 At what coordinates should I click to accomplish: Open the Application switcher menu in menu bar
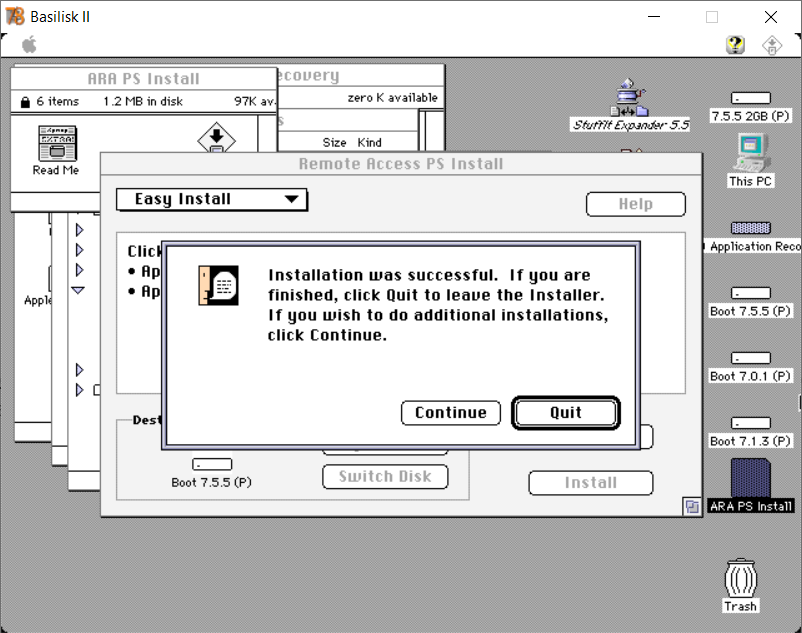pyautogui.click(x=772, y=45)
